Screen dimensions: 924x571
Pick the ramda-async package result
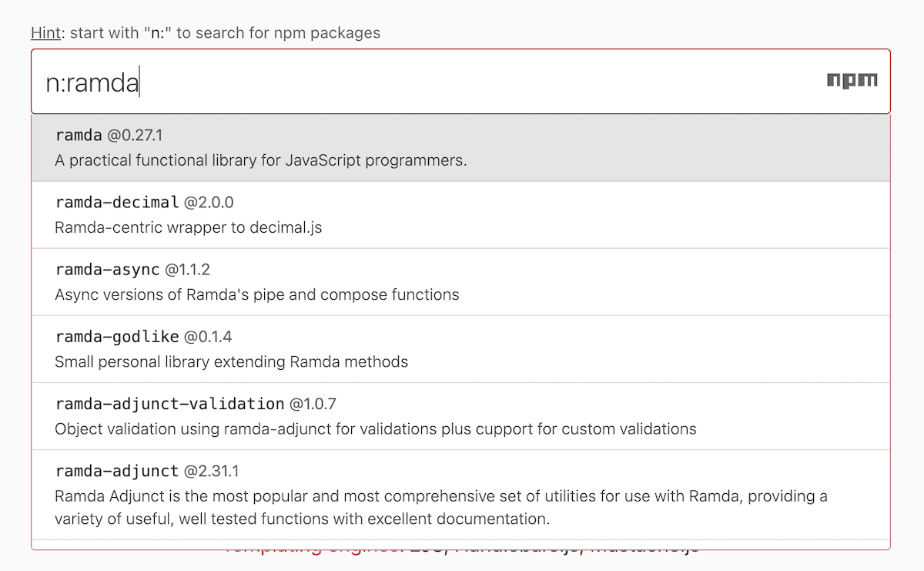108,270
